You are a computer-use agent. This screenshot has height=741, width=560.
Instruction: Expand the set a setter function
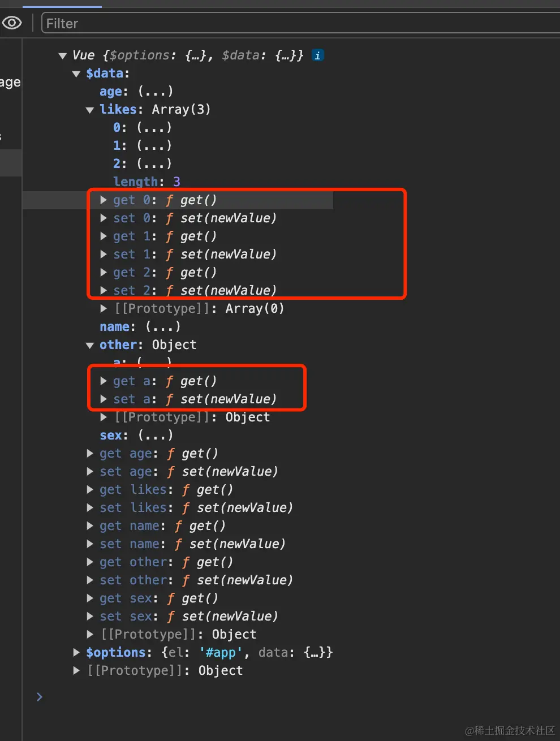tap(104, 399)
